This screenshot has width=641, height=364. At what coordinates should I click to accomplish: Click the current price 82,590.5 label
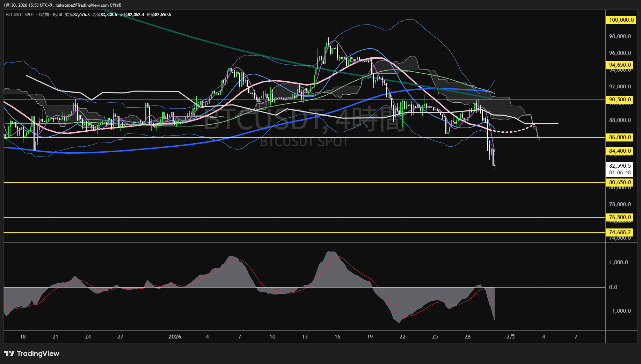tap(620, 166)
